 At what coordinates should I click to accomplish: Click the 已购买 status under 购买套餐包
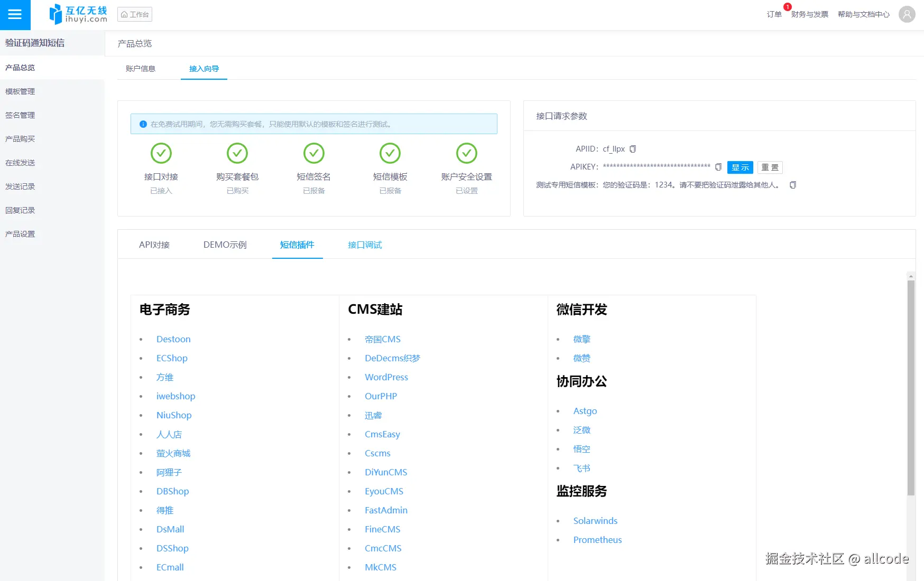237,191
